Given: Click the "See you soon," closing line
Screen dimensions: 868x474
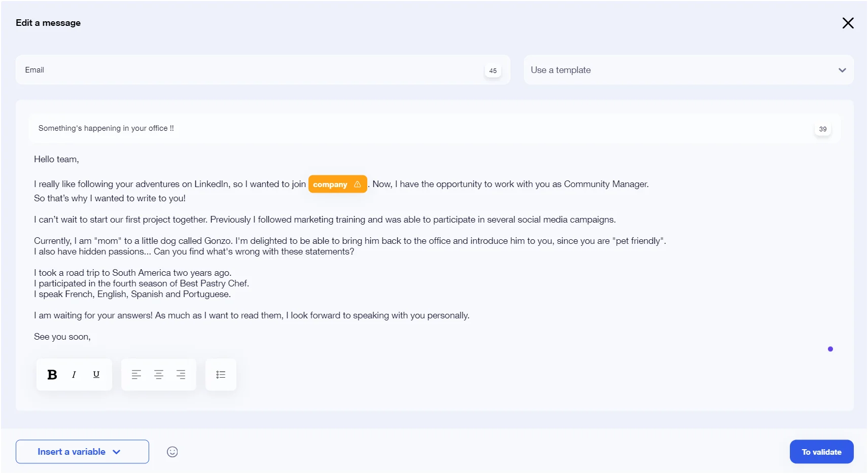Looking at the screenshot, I should (62, 337).
